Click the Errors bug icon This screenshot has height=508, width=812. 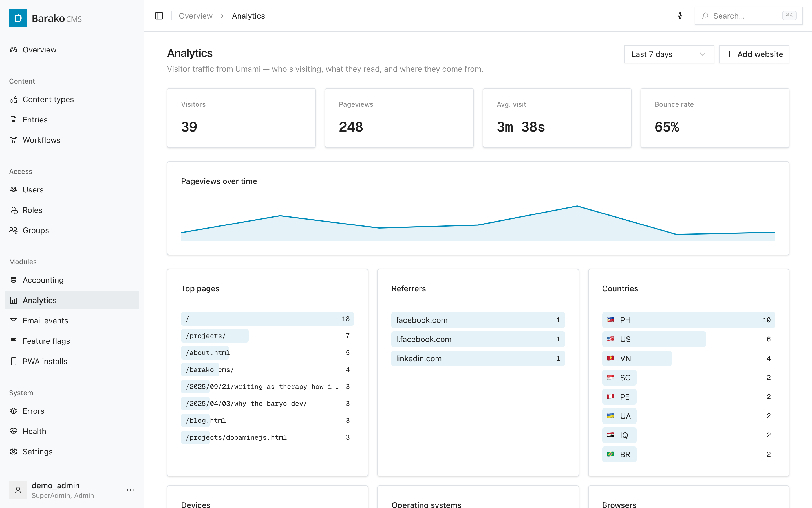tap(14, 411)
